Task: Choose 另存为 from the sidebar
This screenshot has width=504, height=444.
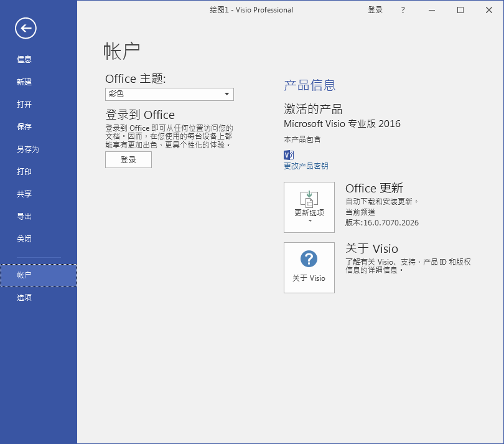Action: click(27, 149)
